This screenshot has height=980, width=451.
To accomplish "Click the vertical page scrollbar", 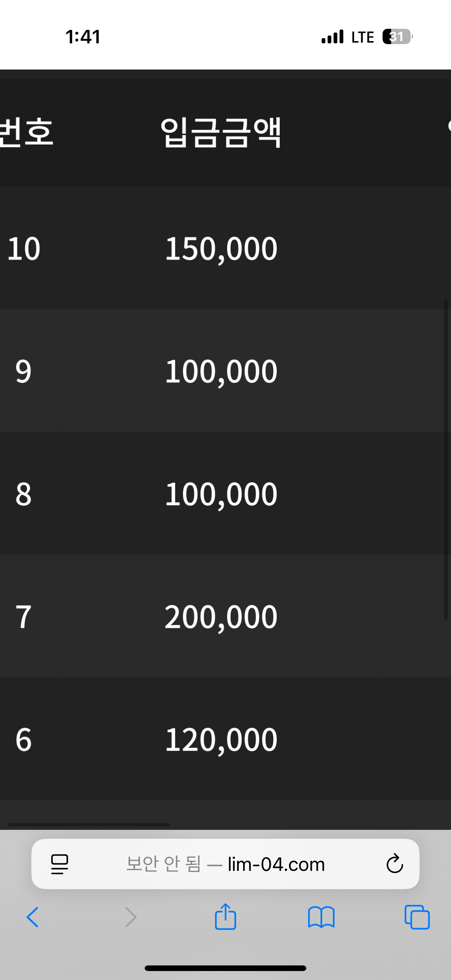I will (446, 459).
